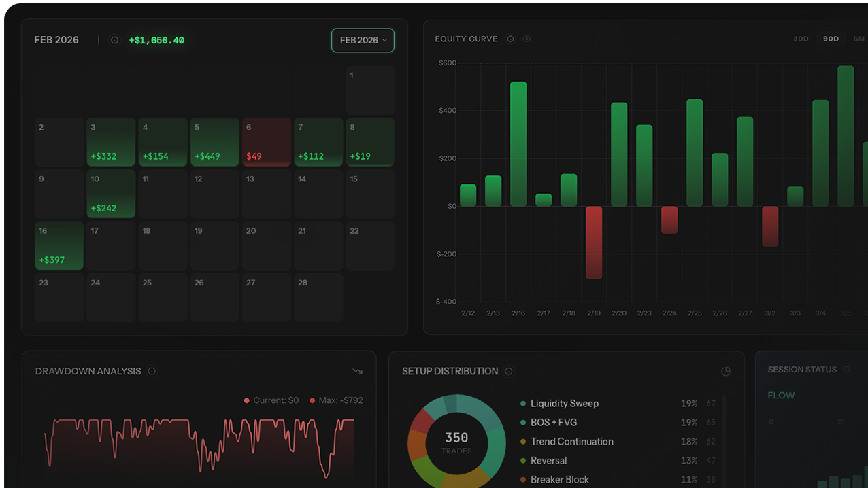This screenshot has width=868, height=488.
Task: Click the Session Status info icon
Action: click(x=846, y=370)
